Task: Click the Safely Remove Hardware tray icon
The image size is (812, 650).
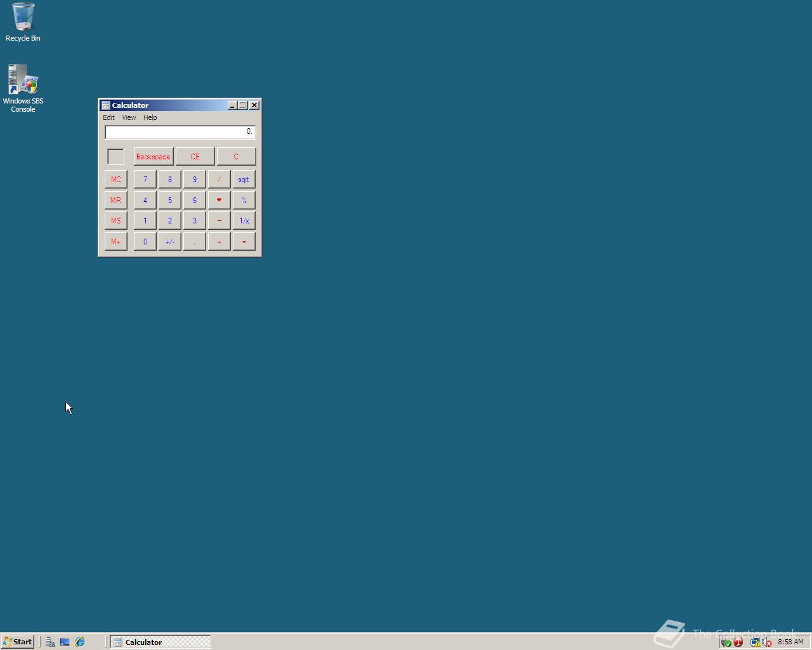Action: click(x=726, y=642)
